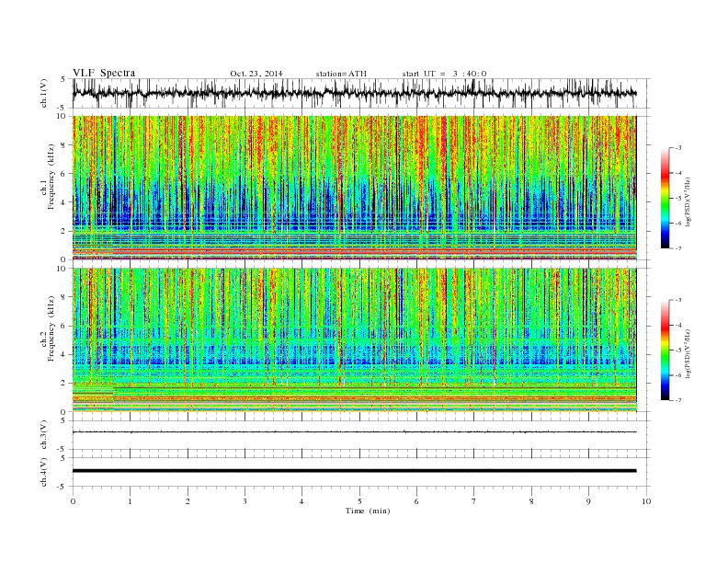Click time axis tick label 8
This screenshot has height=563, width=728.
click(531, 501)
